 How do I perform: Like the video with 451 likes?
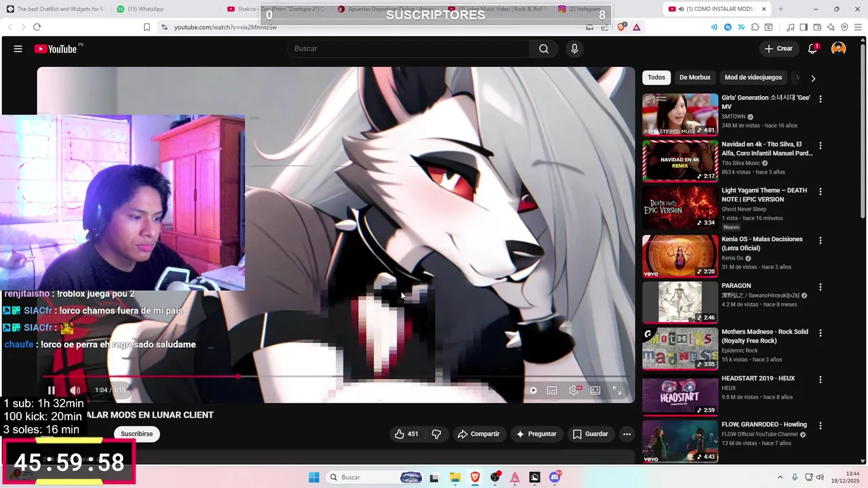click(x=406, y=434)
